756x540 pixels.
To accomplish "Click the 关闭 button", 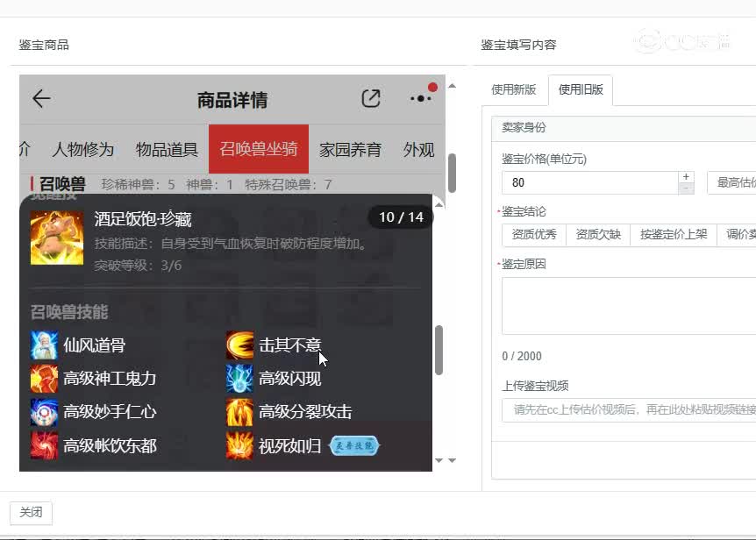I will click(x=31, y=513).
